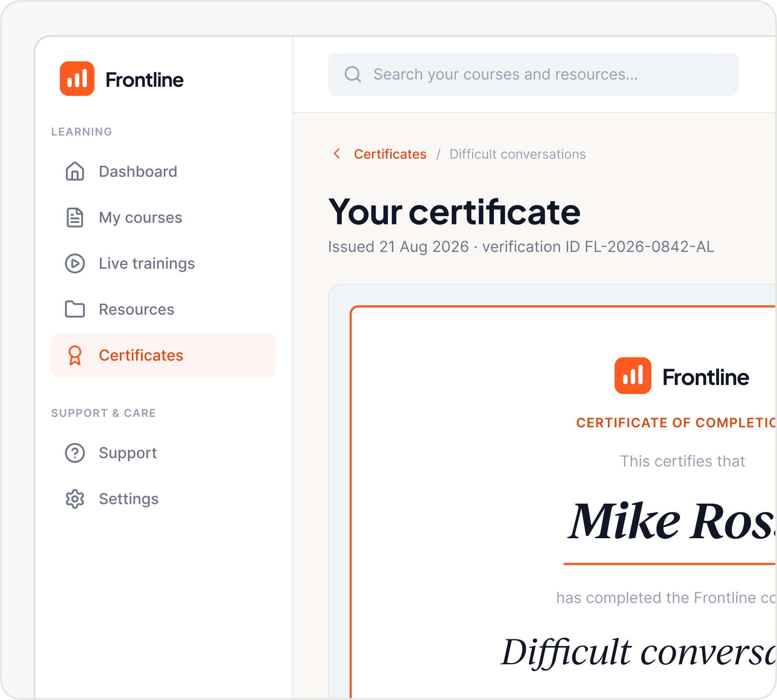The width and height of the screenshot is (777, 700).
Task: Open Settings from the sidebar
Action: [163, 499]
